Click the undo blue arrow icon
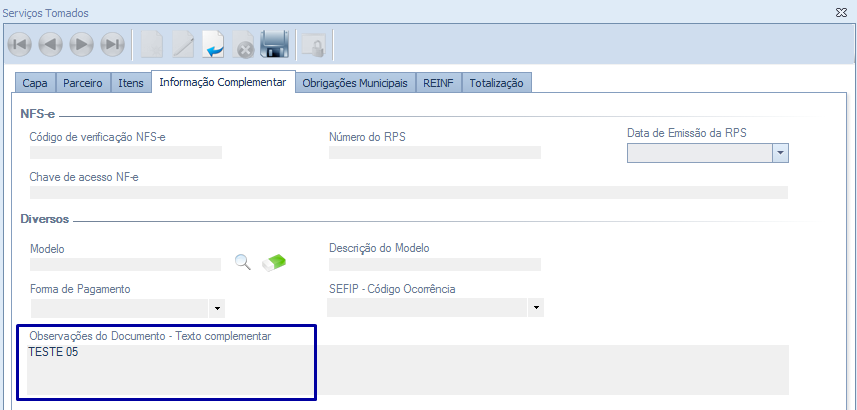The image size is (857, 410). click(x=213, y=45)
